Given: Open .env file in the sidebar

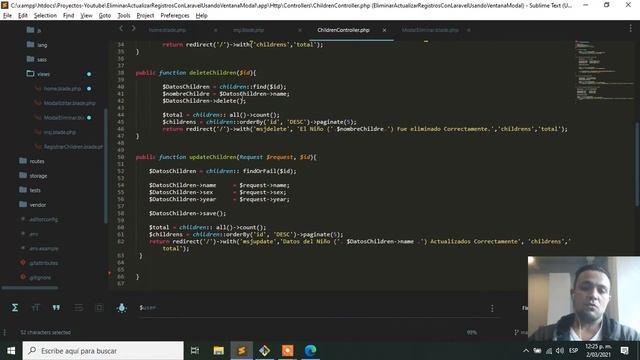Looking at the screenshot, I should (30, 234).
